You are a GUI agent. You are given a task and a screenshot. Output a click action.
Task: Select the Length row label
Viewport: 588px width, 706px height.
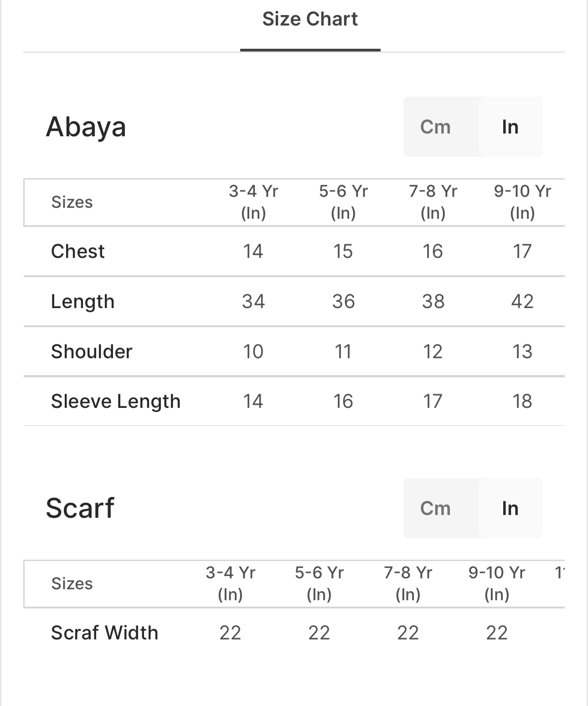click(x=83, y=301)
